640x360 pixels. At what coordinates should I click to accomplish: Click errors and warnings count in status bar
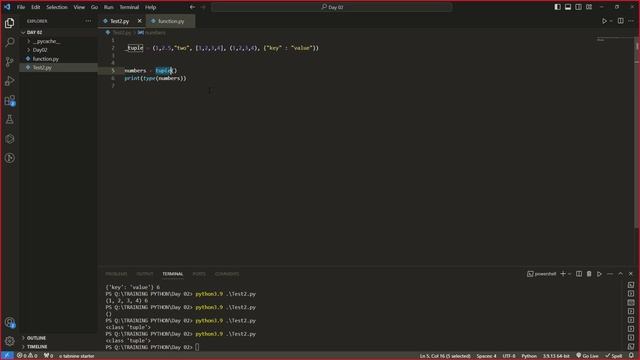(27, 356)
